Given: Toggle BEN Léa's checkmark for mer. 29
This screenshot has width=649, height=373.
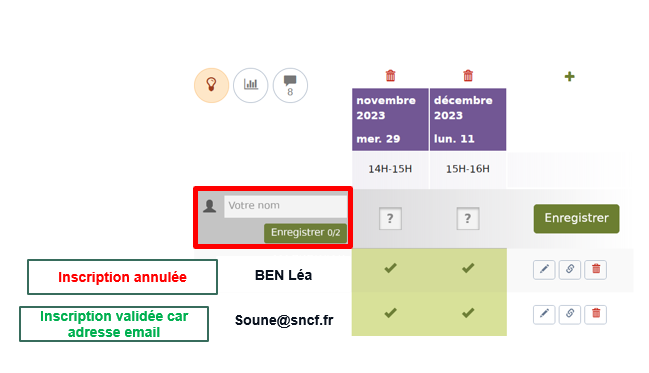Looking at the screenshot, I should coord(390,268).
